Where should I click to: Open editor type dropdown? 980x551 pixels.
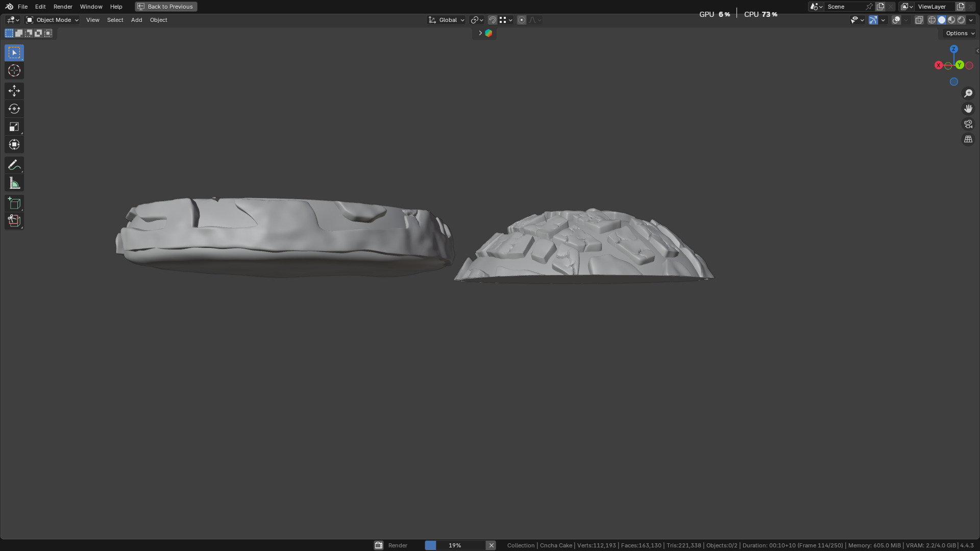tap(12, 20)
